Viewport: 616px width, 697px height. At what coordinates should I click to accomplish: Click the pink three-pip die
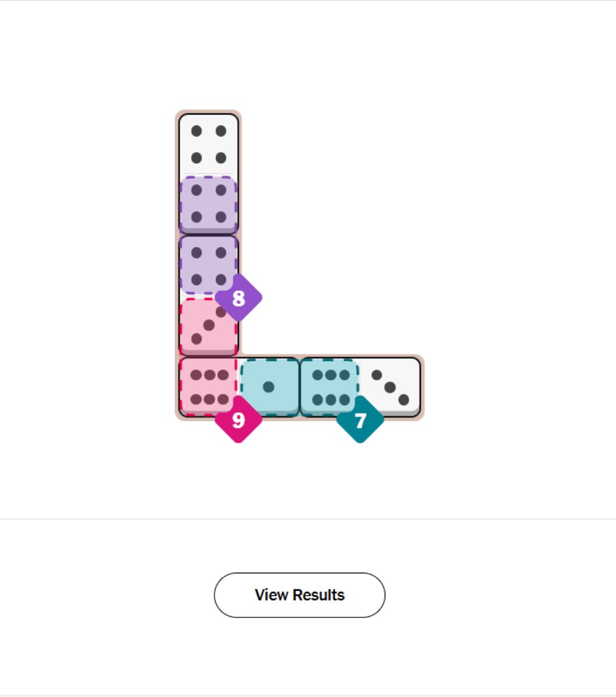(x=209, y=326)
